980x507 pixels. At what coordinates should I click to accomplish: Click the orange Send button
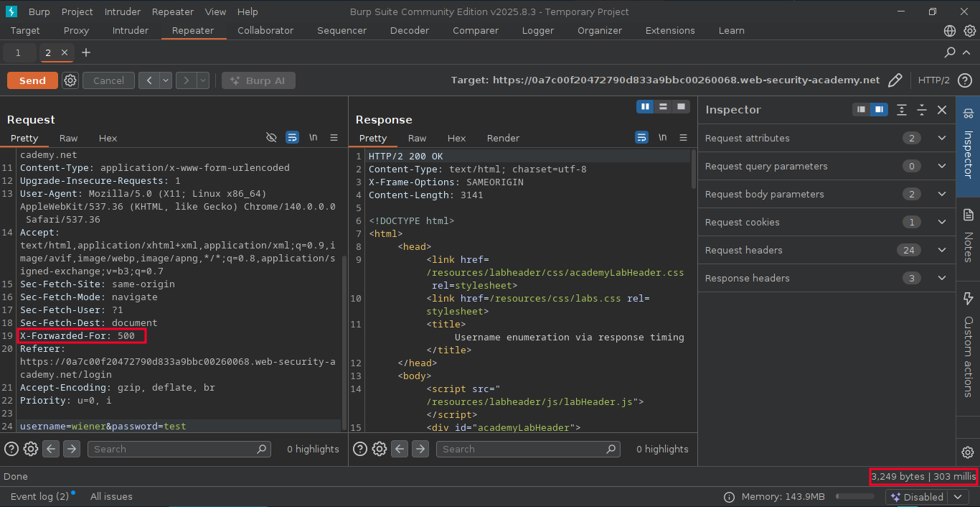pyautogui.click(x=32, y=80)
